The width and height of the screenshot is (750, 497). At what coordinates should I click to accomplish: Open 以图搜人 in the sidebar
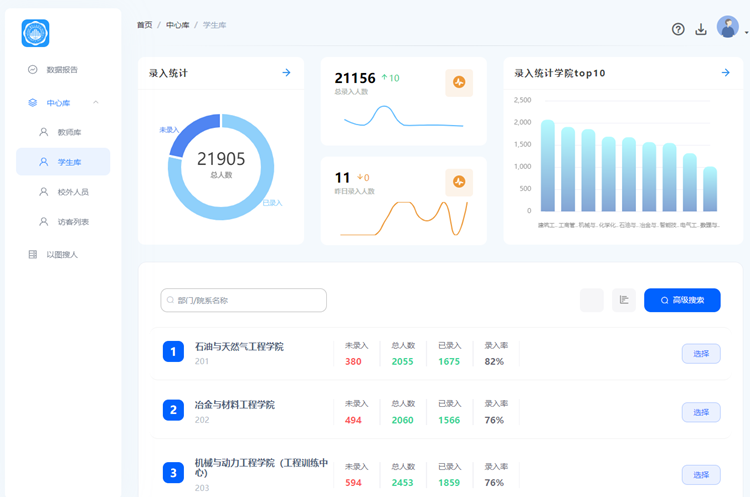pos(62,255)
